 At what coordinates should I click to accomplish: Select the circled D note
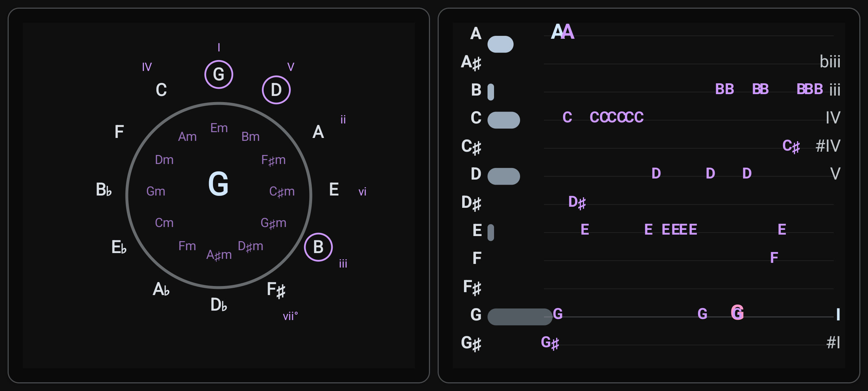276,90
